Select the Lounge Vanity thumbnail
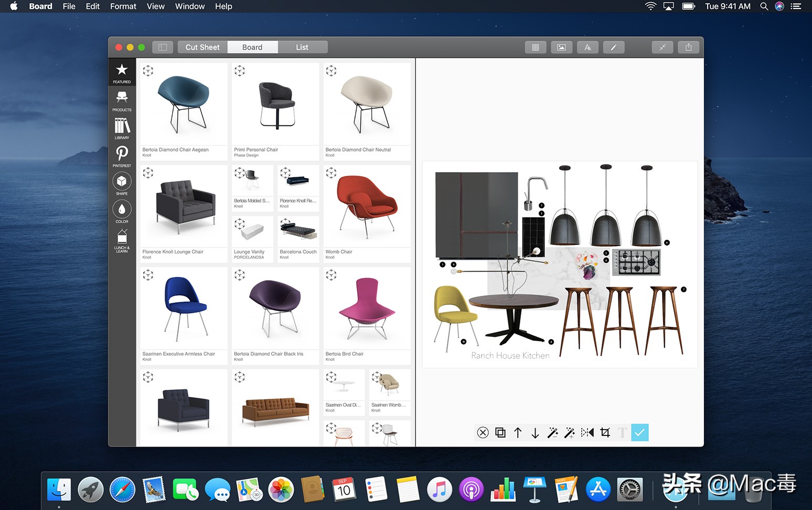The image size is (812, 510). tap(253, 232)
